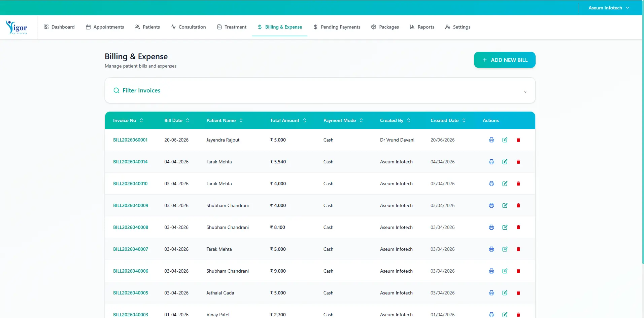Print invoice BILL2026060001
This screenshot has width=644, height=318.
click(x=491, y=140)
